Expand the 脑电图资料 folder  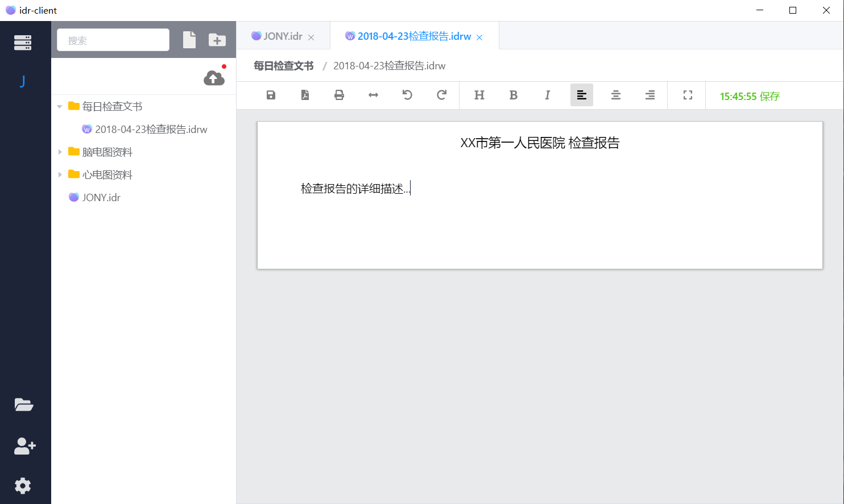[x=60, y=152]
